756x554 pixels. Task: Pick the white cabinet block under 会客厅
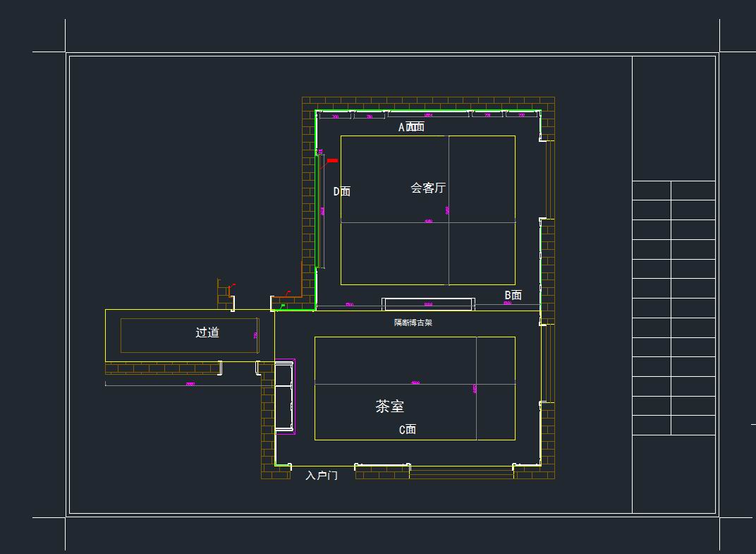point(428,304)
